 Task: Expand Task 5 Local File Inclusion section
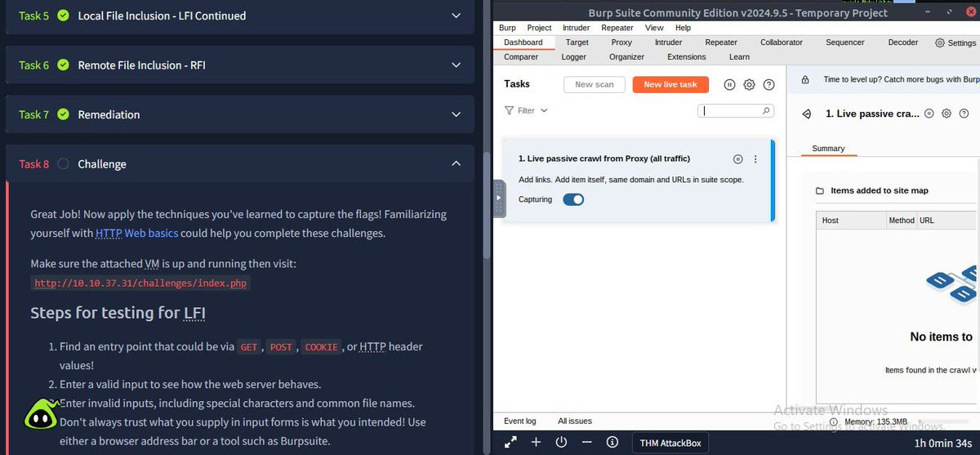click(456, 16)
